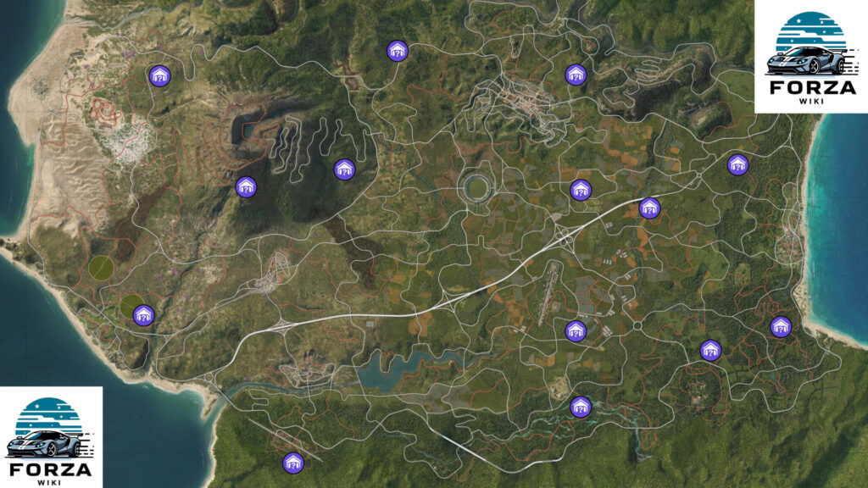Click the barn find icon southeast of the large roundabout
Viewport: 868px width, 488px height.
pos(710,350)
